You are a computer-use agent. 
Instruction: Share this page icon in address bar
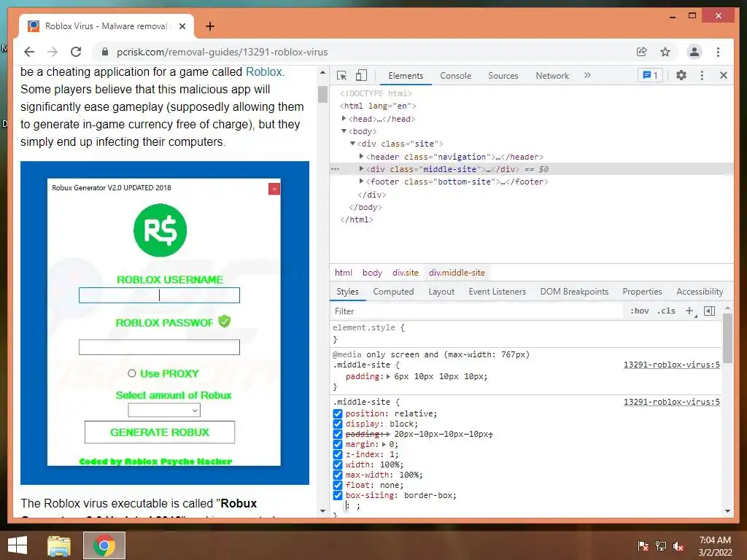pos(642,52)
